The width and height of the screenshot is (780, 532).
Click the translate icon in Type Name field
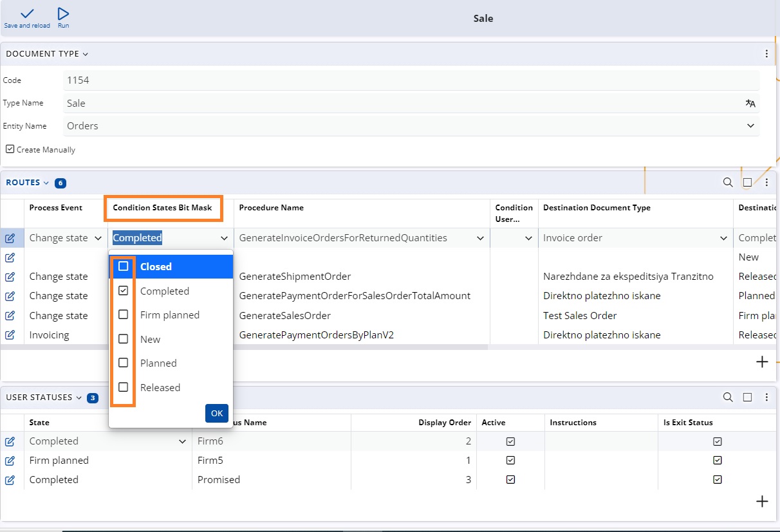(750, 103)
